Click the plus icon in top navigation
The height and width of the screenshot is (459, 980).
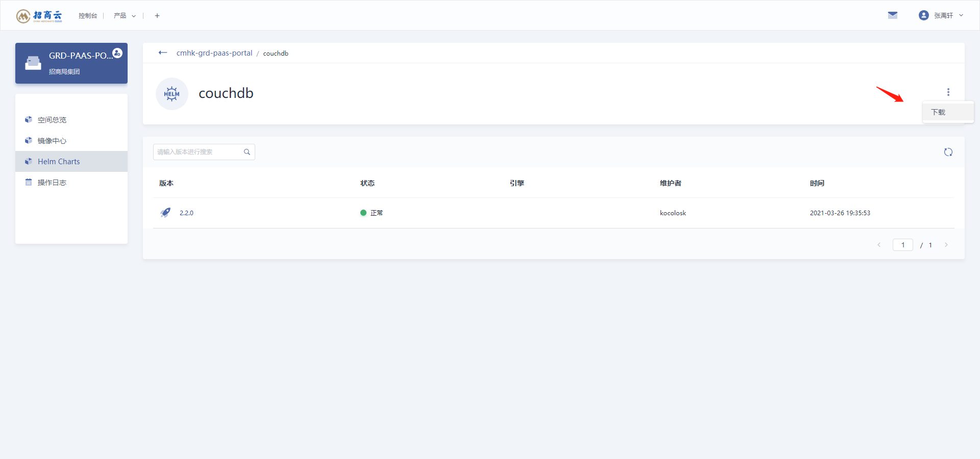(x=157, y=16)
